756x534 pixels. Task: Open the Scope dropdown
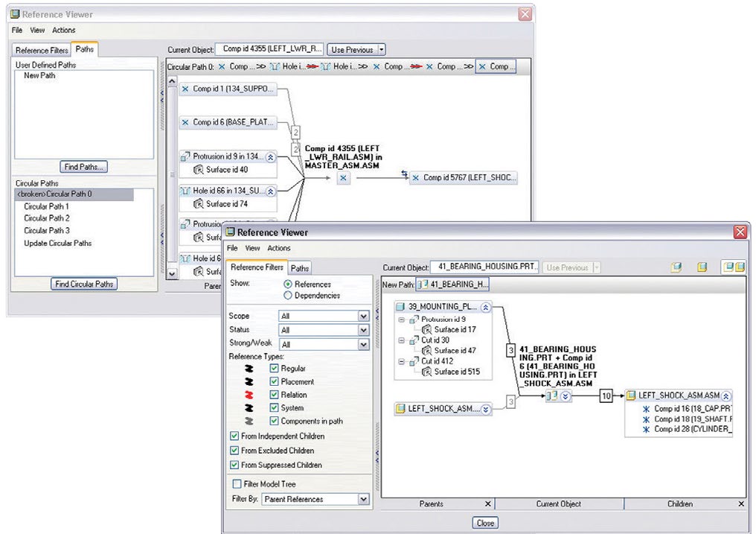click(x=363, y=316)
